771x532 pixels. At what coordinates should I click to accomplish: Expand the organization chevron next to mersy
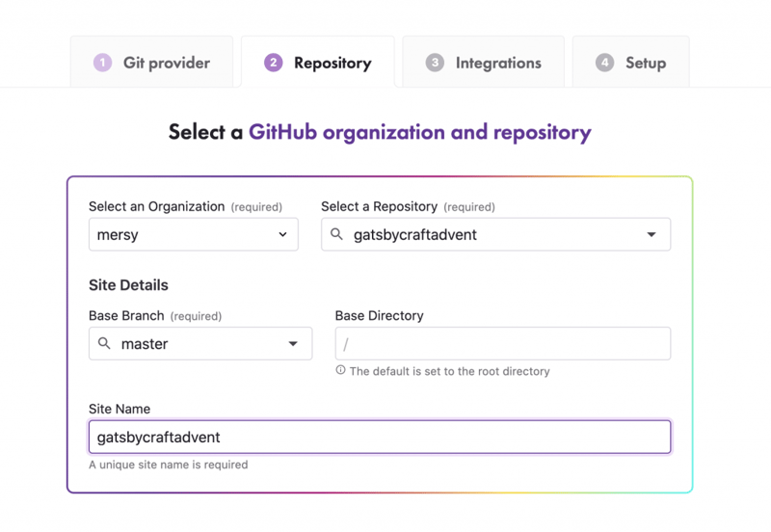click(282, 234)
